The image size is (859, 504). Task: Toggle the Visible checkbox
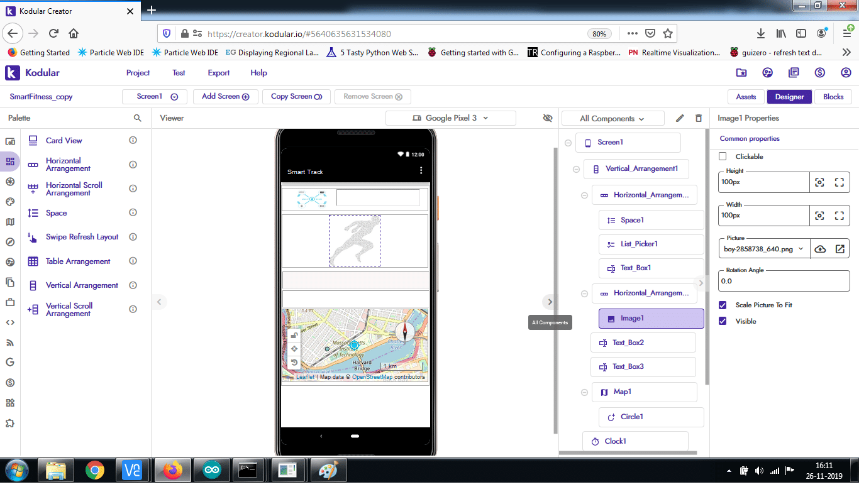723,321
